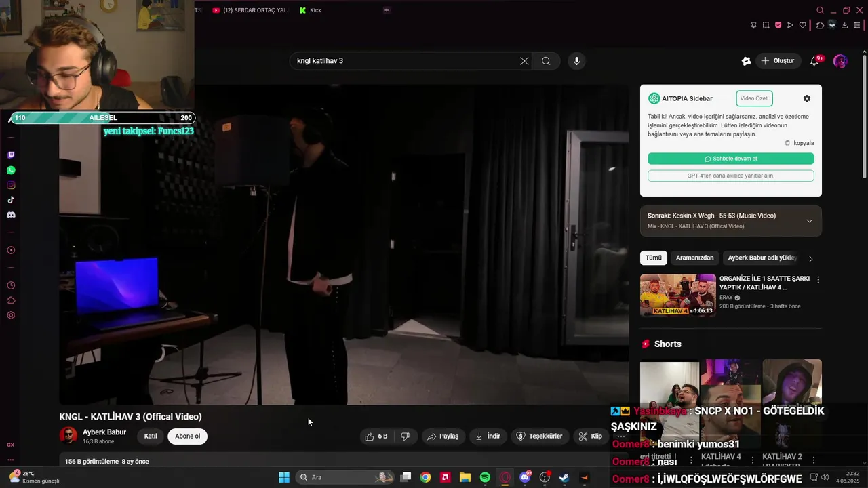Screen dimensions: 868x488
Task: Dislike the video with thumbs down
Action: [405, 436]
